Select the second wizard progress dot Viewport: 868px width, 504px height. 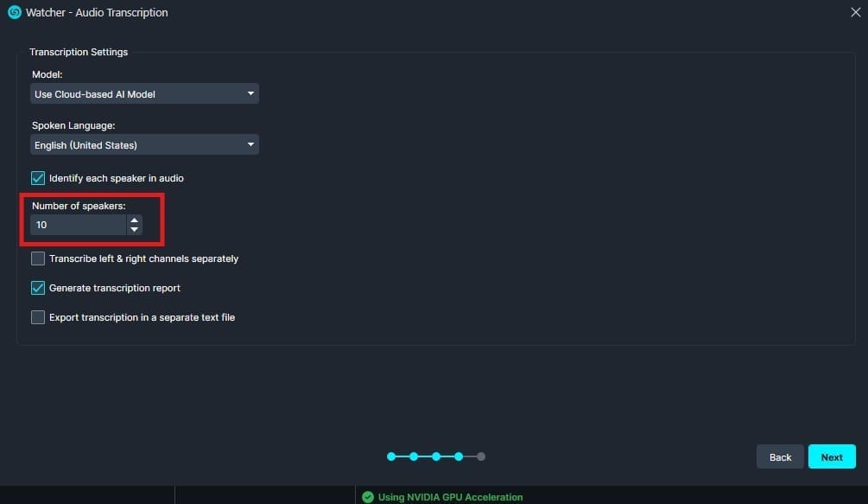tap(414, 456)
